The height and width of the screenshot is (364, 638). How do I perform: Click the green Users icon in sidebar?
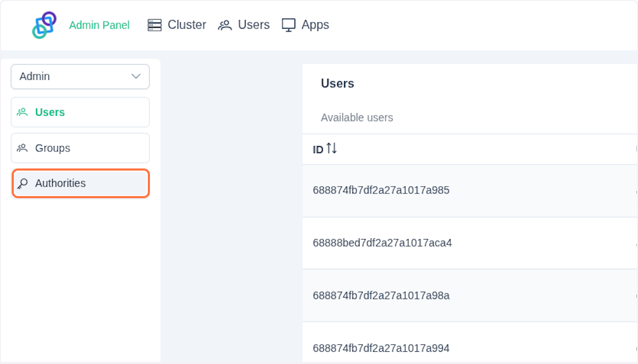[22, 112]
